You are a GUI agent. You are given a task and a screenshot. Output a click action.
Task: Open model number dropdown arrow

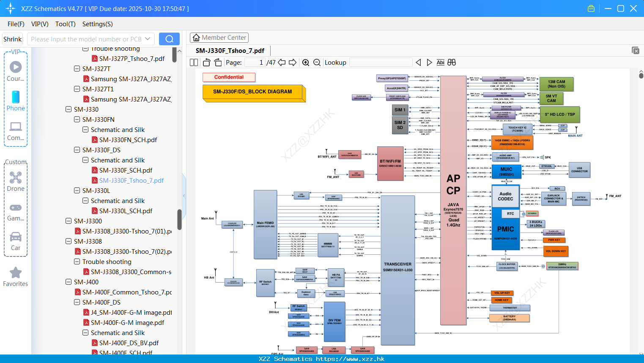(x=148, y=39)
